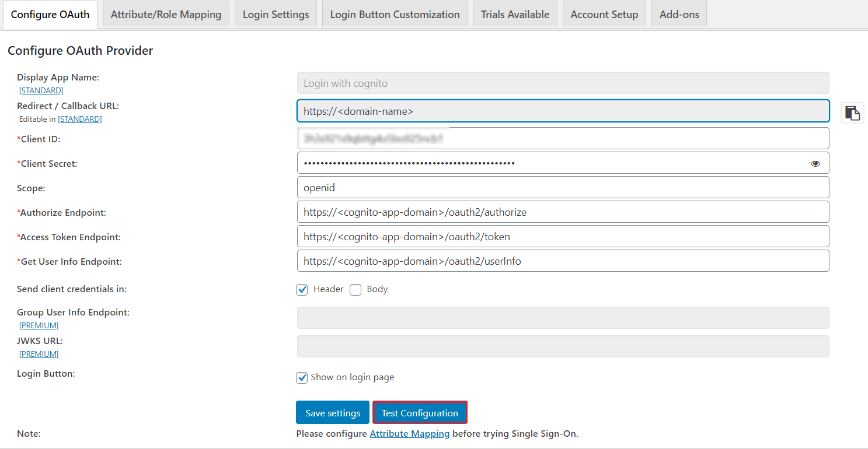Click the Save settings button
This screenshot has width=868, height=449.
(x=332, y=412)
